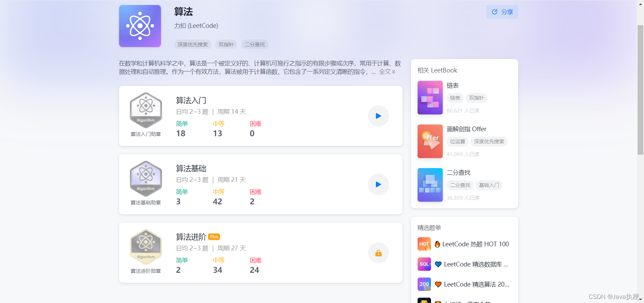Click 周期 27 天 text in 算法进阶
Viewport: 644px width, 303px height.
231,248
